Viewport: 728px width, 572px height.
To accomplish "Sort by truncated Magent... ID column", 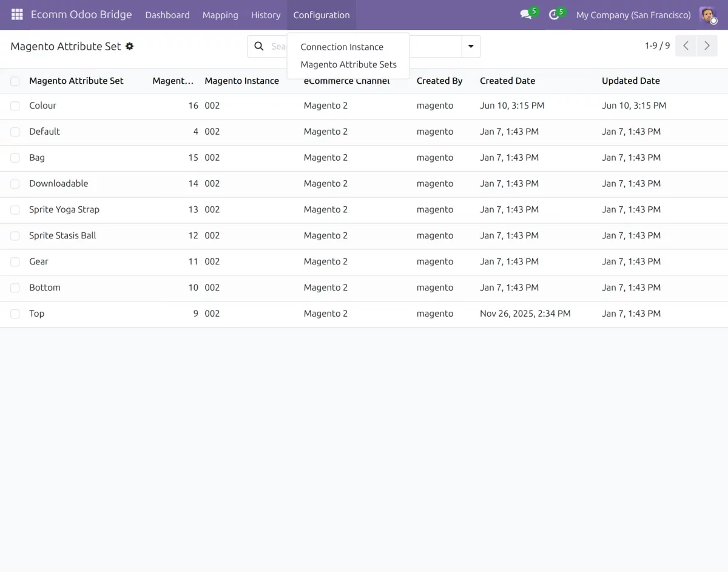I will coord(173,81).
